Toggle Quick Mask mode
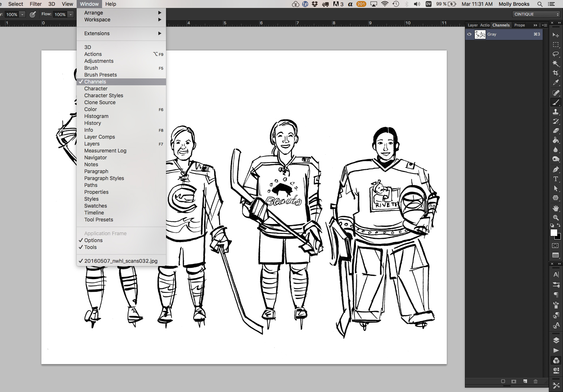This screenshot has width=563, height=392. [x=555, y=246]
